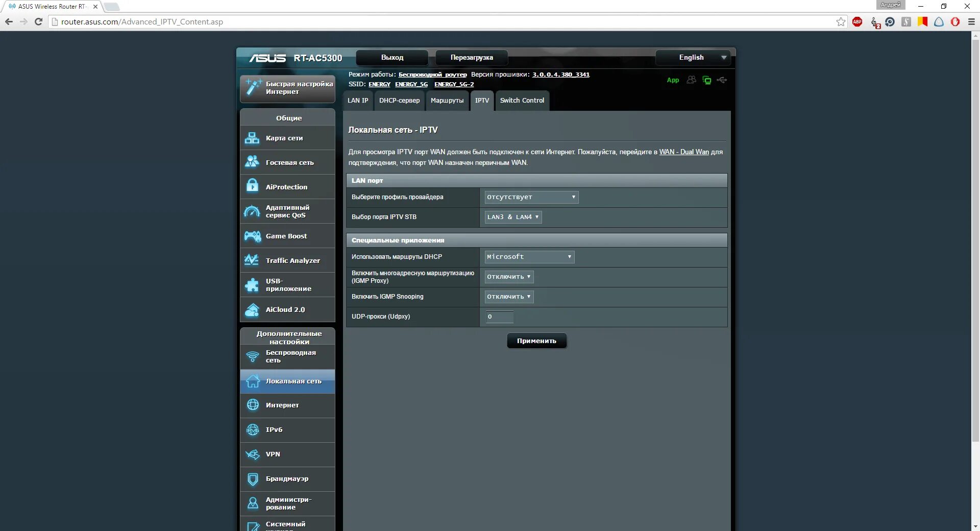This screenshot has width=980, height=531.
Task: Open the Firewall (Брандмауэр) shield icon
Action: (253, 479)
